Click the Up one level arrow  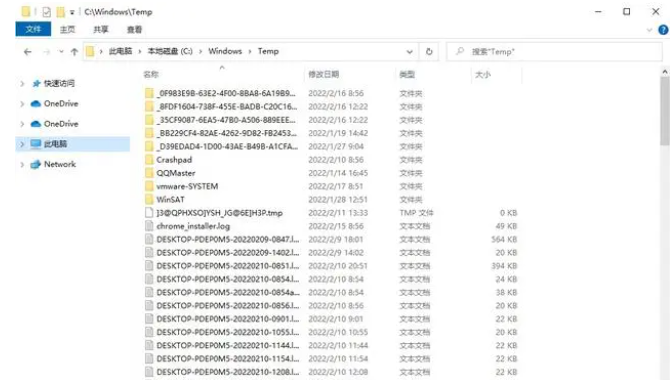coord(74,52)
